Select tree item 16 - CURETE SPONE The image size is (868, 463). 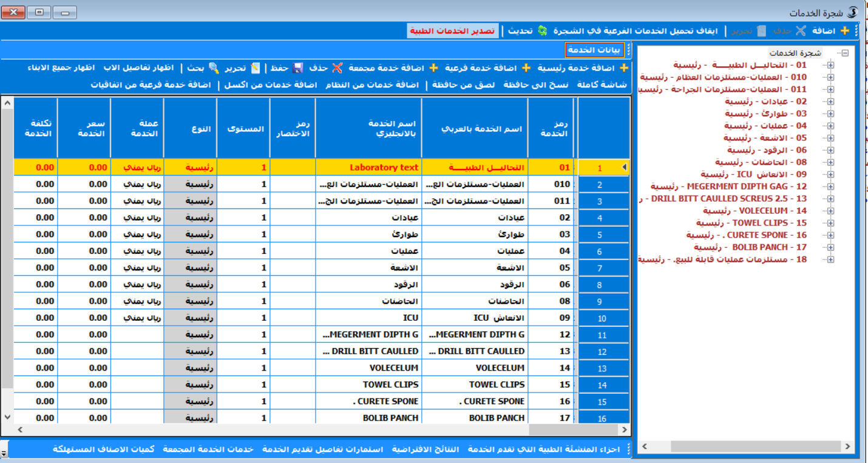[747, 235]
